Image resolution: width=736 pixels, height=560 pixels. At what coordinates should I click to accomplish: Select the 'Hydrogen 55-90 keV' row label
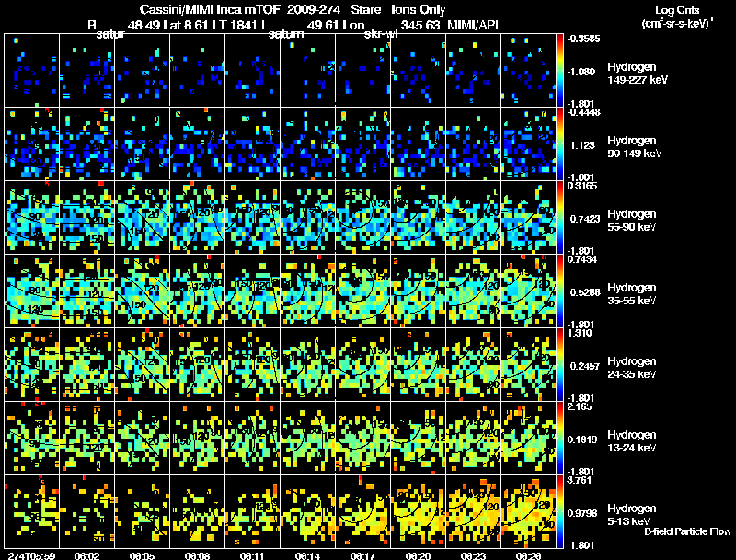click(x=632, y=221)
